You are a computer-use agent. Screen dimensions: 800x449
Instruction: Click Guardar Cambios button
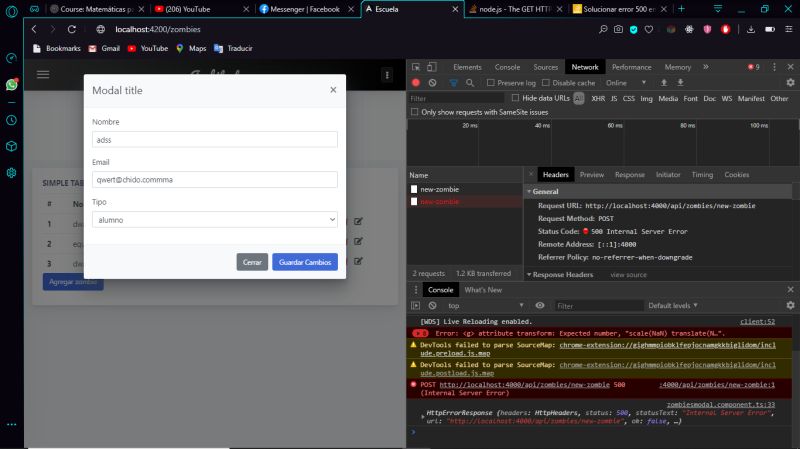coord(305,262)
